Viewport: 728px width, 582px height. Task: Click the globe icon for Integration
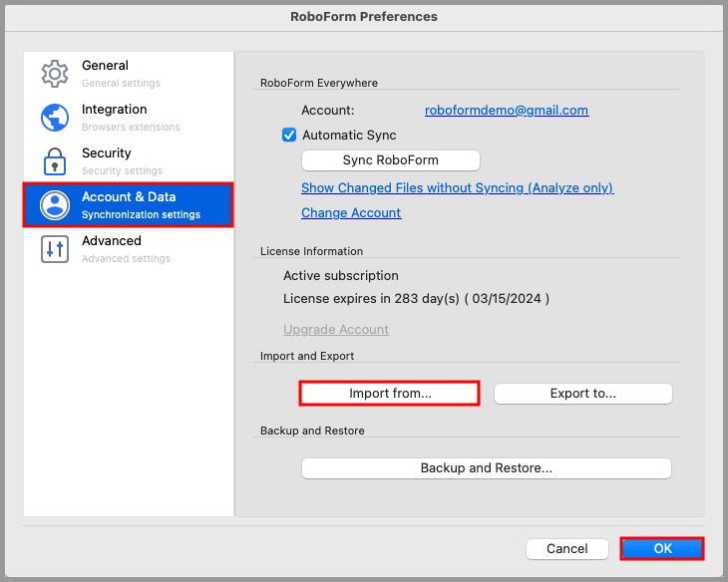click(54, 118)
